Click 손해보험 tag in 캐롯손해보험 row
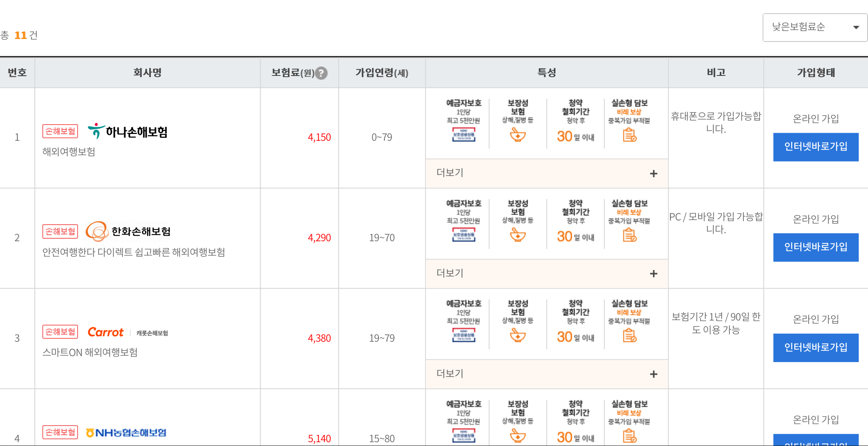Image resolution: width=868 pixels, height=446 pixels. pos(60,332)
